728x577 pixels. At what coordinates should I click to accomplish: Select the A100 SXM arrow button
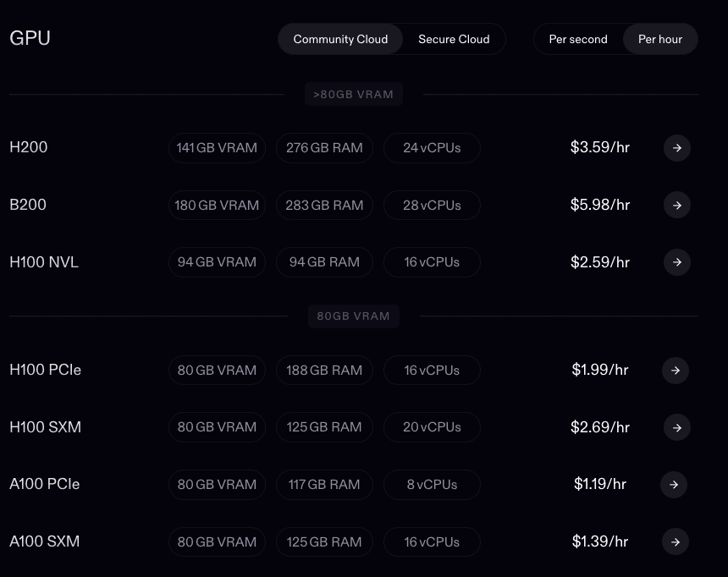(x=675, y=541)
